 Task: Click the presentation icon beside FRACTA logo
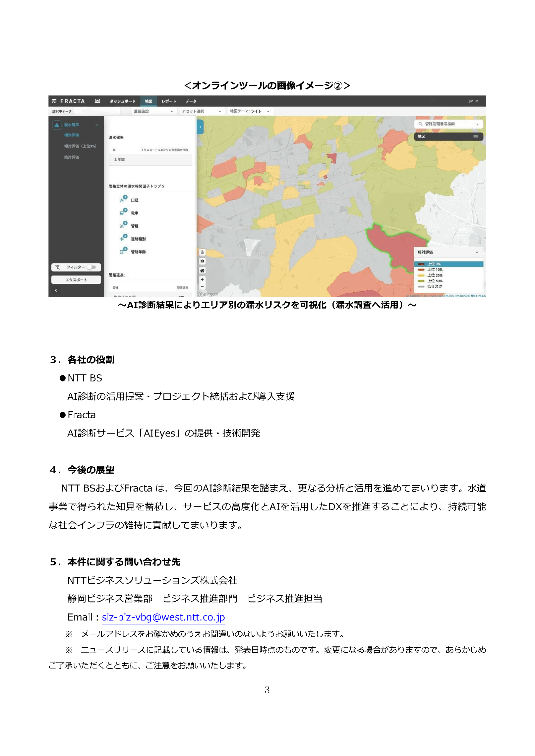(97, 101)
